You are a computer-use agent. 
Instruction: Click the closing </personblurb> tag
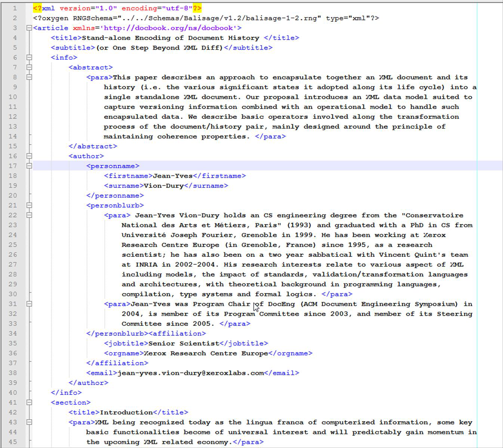click(x=117, y=333)
